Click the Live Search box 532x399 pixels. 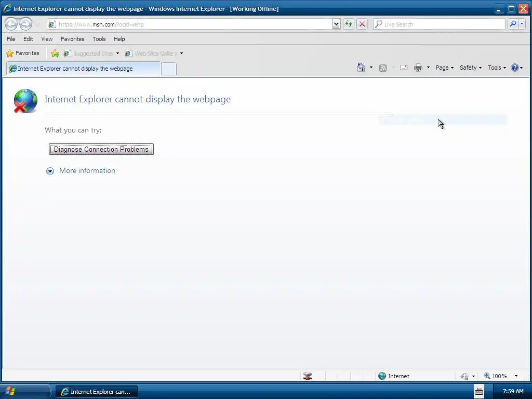(x=439, y=24)
